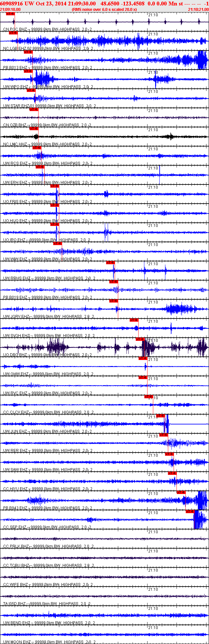
Task: Click the red pick flag on UW.EPH trace
Action: pos(40,167)
